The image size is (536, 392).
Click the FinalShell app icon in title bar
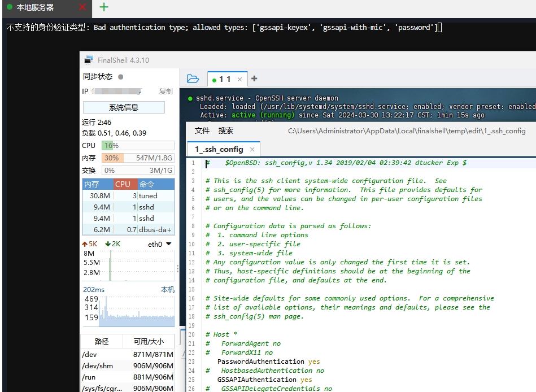pos(89,60)
